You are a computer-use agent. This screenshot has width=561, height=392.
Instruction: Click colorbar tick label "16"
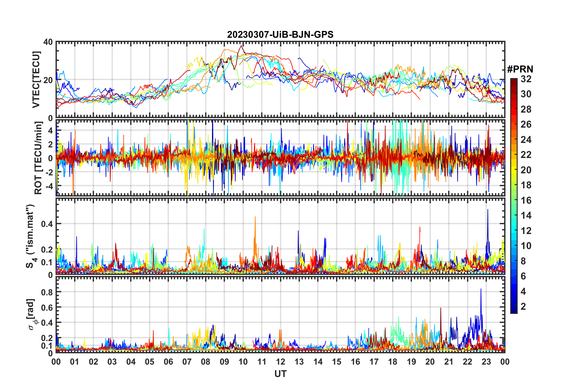click(526, 200)
